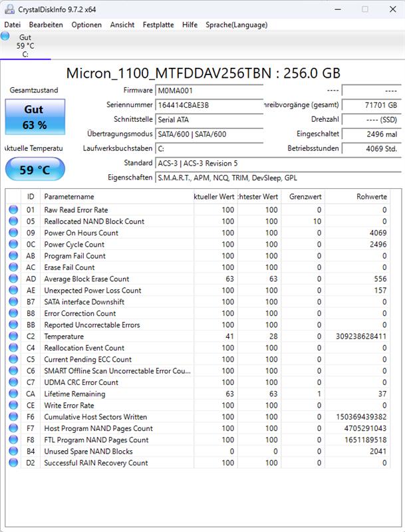Click the Eigenschaften field with S.M.A.R.T., APM
The image size is (405, 532).
[x=278, y=178]
